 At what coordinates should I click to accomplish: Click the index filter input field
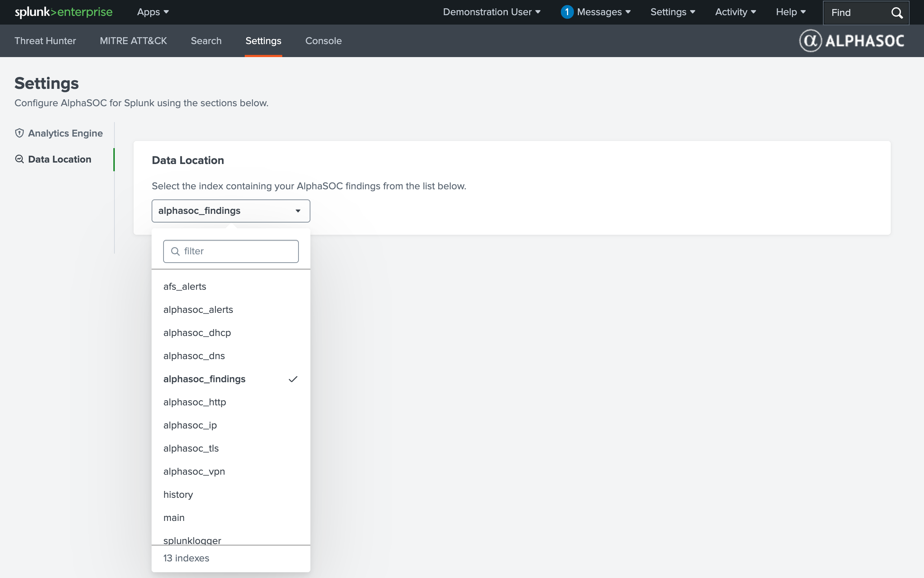point(231,251)
